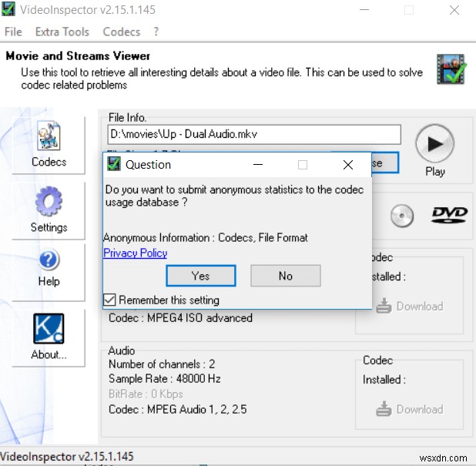The width and height of the screenshot is (476, 466).
Task: Click the 'Movie and Streams Viewer' heading
Action: [78, 56]
